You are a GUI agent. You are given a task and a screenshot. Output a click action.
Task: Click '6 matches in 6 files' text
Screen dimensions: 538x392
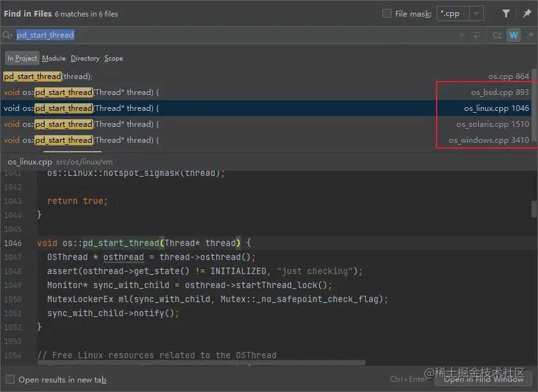[x=86, y=14]
